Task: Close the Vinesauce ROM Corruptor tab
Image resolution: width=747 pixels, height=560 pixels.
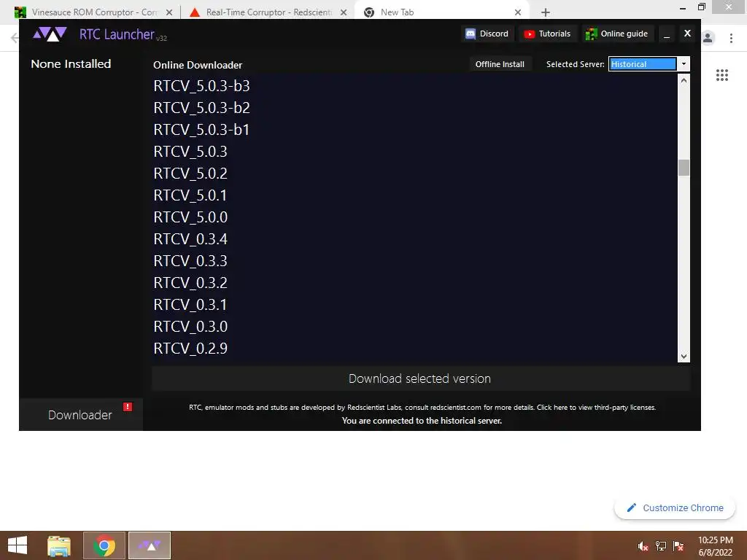Action: (169, 12)
